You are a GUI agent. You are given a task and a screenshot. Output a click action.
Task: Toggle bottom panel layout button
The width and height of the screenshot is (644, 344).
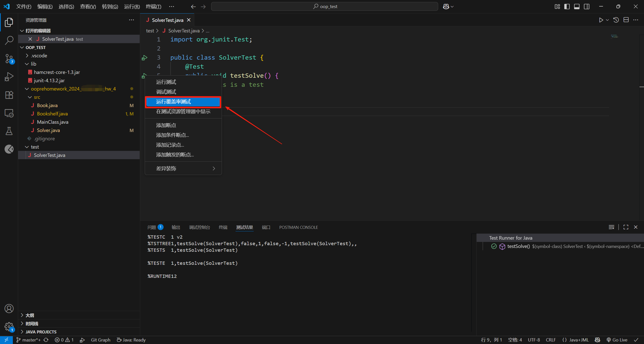[577, 7]
